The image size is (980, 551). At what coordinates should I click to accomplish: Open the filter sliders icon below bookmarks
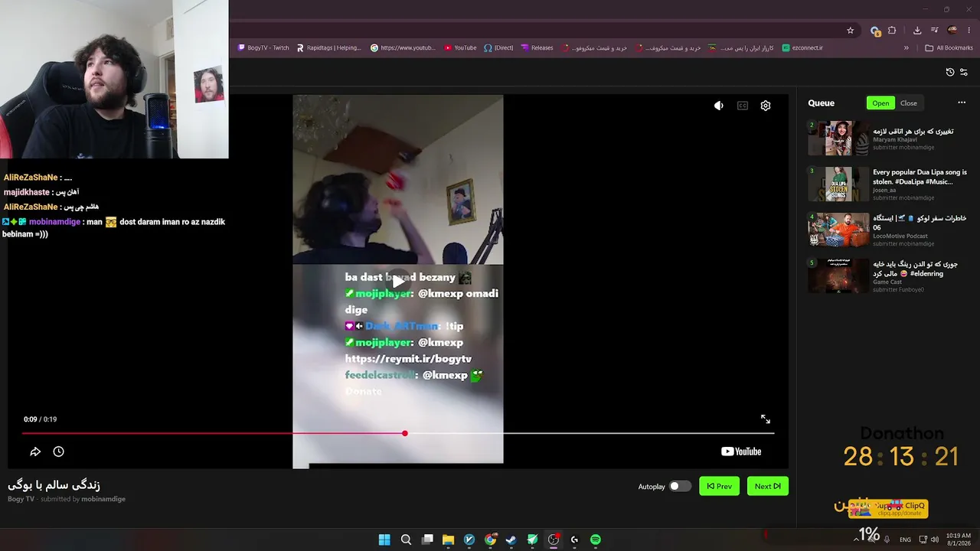(x=964, y=72)
